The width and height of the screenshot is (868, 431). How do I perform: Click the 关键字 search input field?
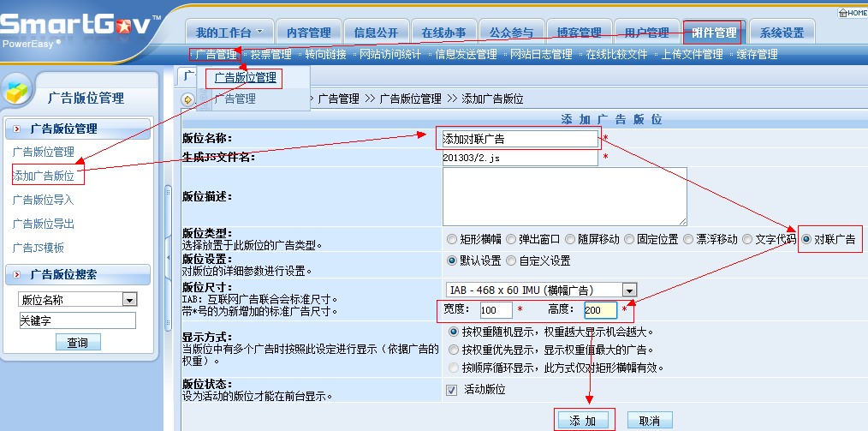pyautogui.click(x=77, y=320)
